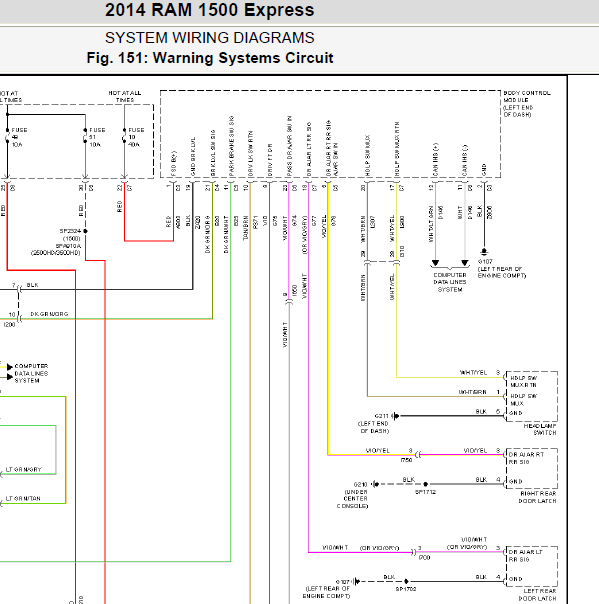Click 'Fig. 151: Warning Systems Circuit' caption

click(x=210, y=58)
